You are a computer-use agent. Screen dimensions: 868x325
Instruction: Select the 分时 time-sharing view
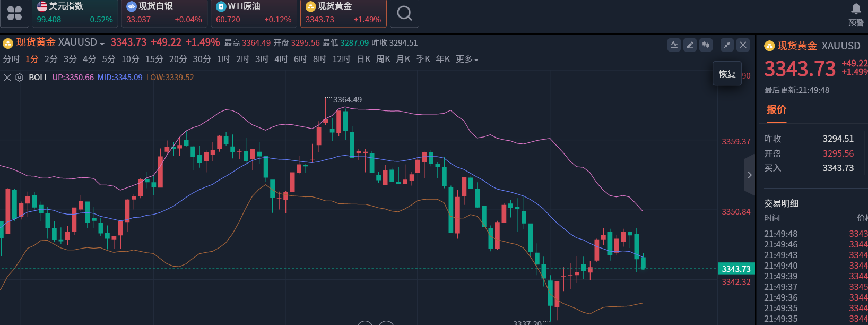[11, 59]
